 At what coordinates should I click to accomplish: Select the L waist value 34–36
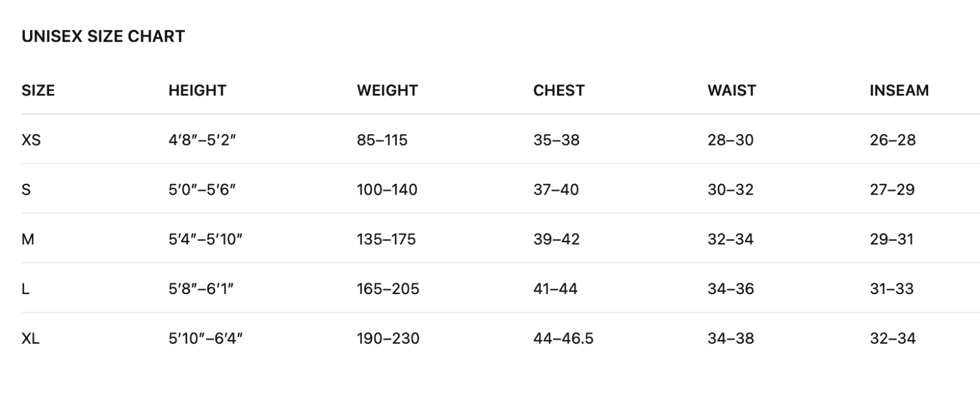(731, 289)
